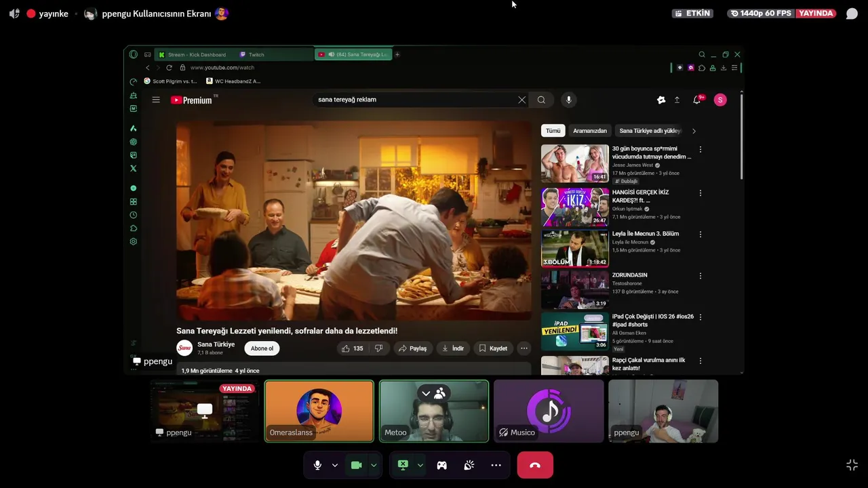
Task: Open the WC HeadbandZ bookmark
Action: (x=233, y=81)
